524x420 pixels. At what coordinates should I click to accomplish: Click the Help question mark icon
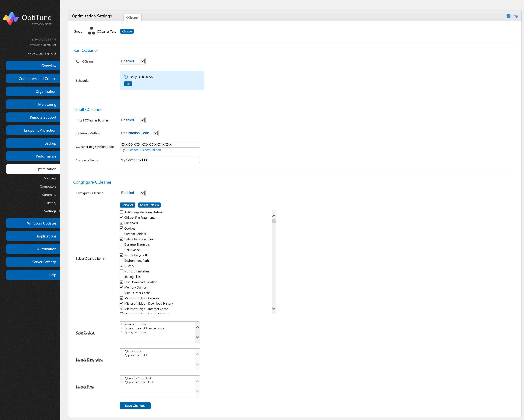pos(508,16)
